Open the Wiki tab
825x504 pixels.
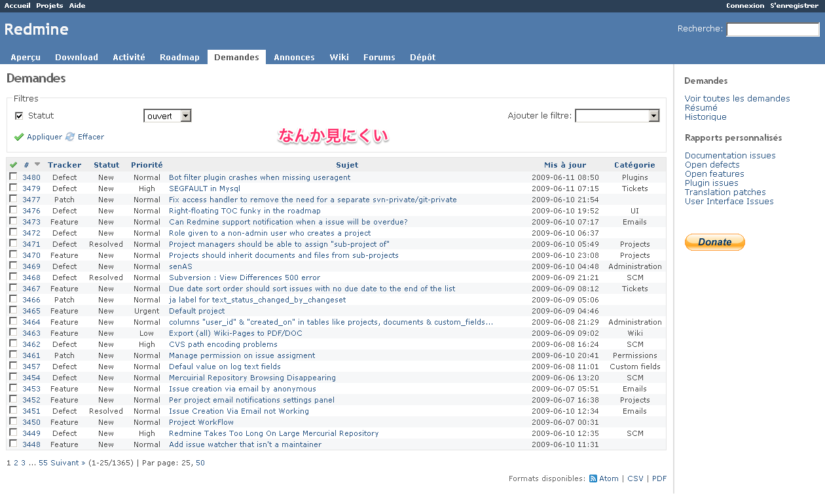[339, 57]
